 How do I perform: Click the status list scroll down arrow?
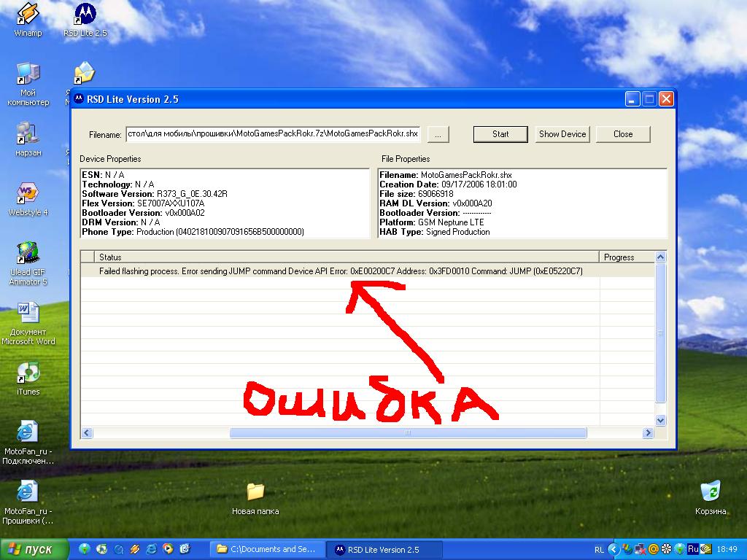[660, 420]
